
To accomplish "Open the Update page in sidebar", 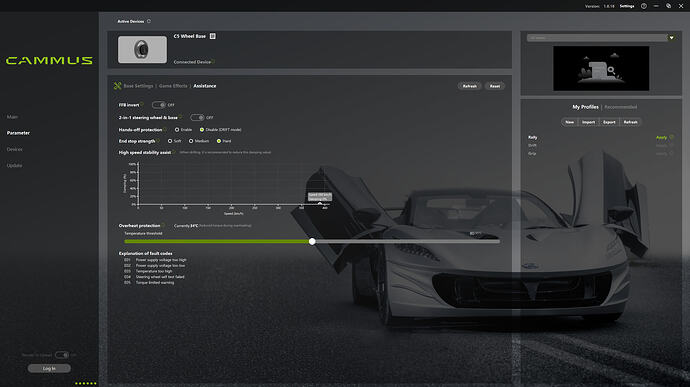I will click(14, 166).
